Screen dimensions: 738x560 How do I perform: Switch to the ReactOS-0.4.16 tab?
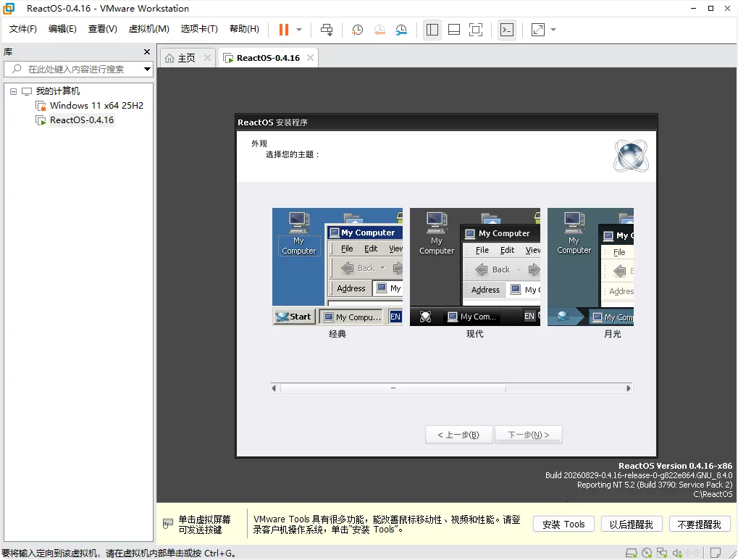tap(268, 58)
